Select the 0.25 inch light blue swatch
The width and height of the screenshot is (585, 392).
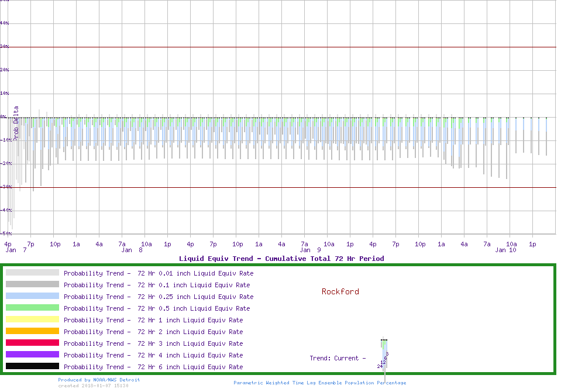click(x=32, y=296)
